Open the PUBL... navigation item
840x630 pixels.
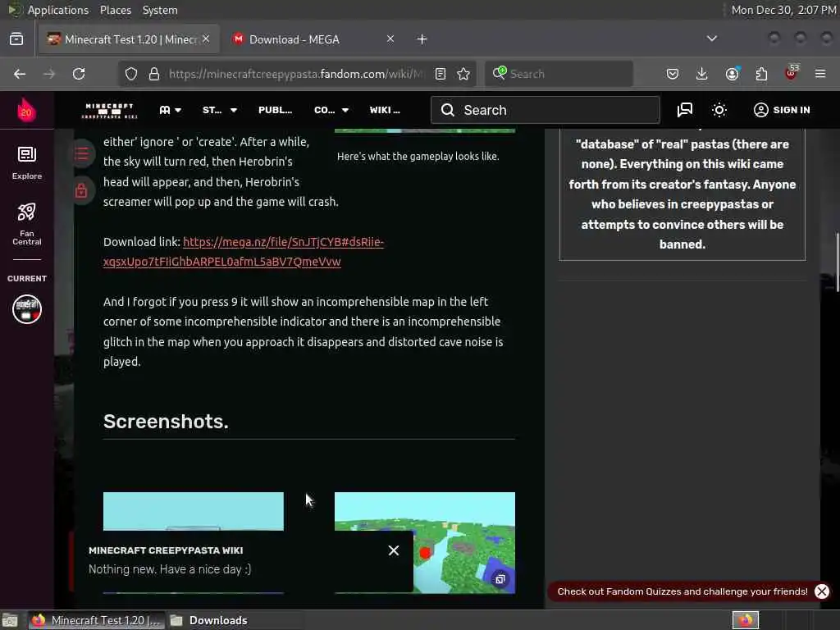pyautogui.click(x=275, y=110)
